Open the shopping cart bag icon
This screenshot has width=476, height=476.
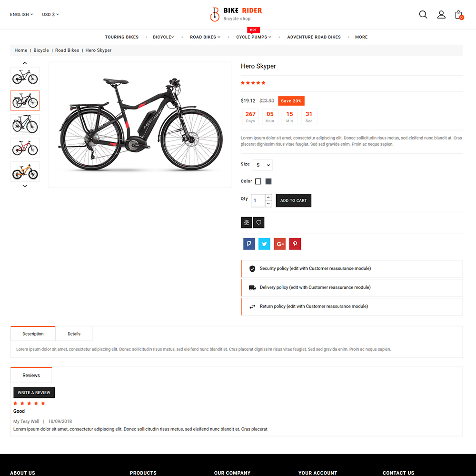tap(458, 15)
